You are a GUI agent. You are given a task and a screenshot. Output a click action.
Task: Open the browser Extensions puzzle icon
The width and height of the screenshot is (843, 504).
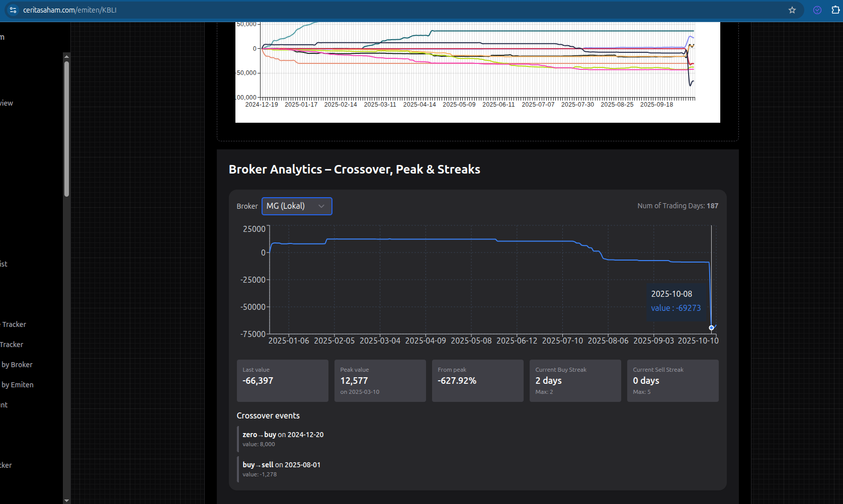coord(835,10)
